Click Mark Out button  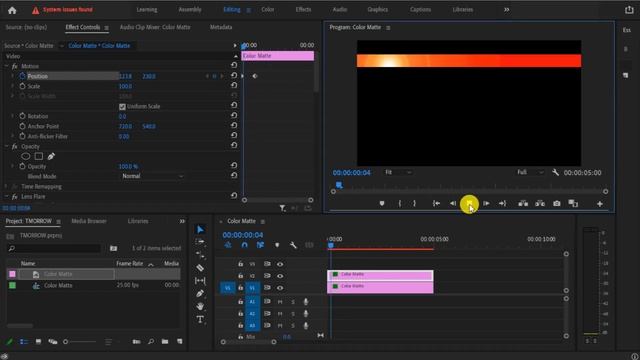click(414, 203)
